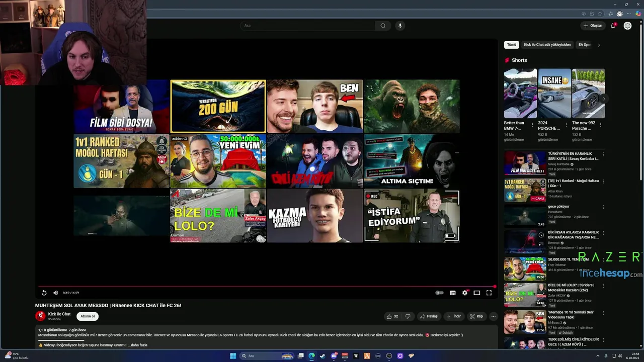The image size is (644, 362).
Task: Mute the video using the speaker icon
Action: [55, 293]
